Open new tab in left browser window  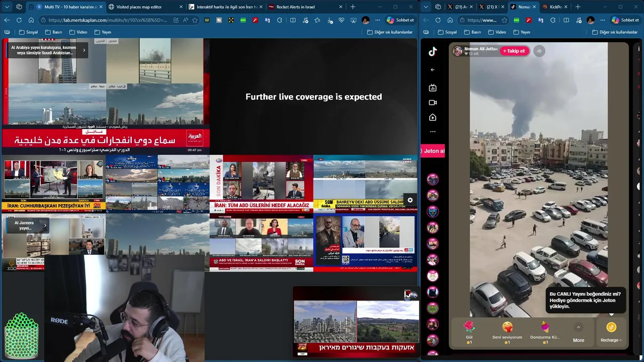[353, 7]
